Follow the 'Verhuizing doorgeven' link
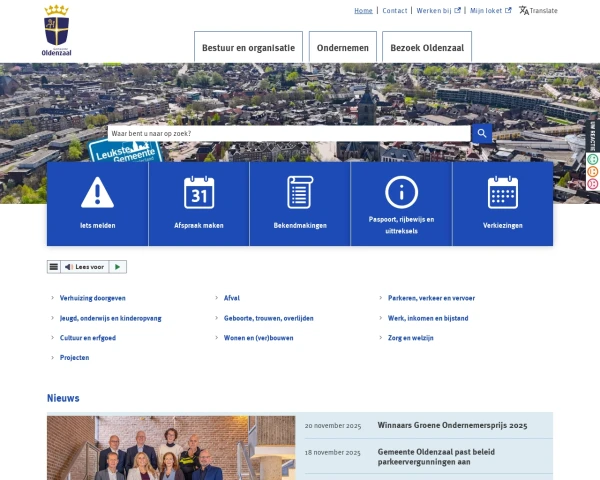This screenshot has height=480, width=600. click(x=93, y=298)
